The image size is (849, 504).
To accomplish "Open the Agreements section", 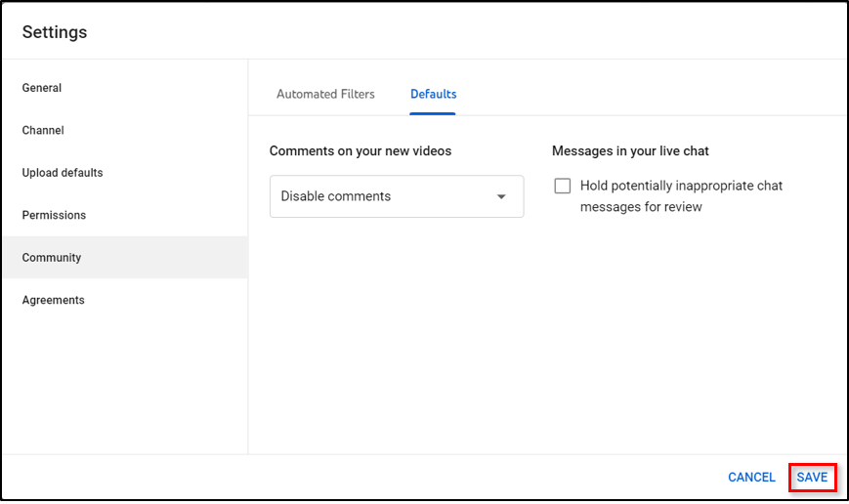I will pos(54,300).
